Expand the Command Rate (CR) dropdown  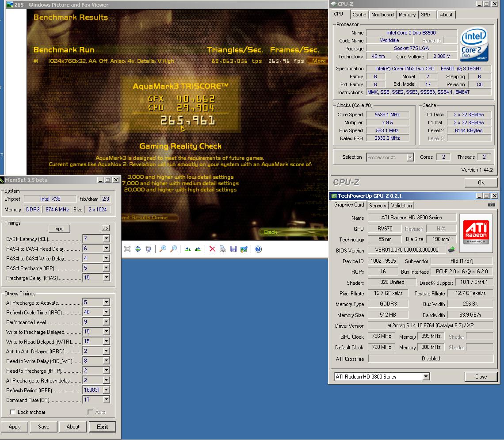(x=107, y=399)
